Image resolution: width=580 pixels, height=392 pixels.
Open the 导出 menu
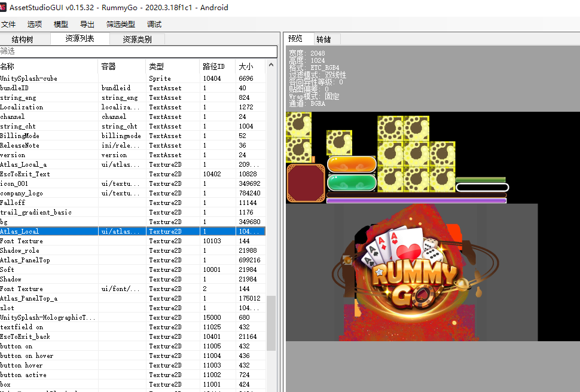(87, 24)
